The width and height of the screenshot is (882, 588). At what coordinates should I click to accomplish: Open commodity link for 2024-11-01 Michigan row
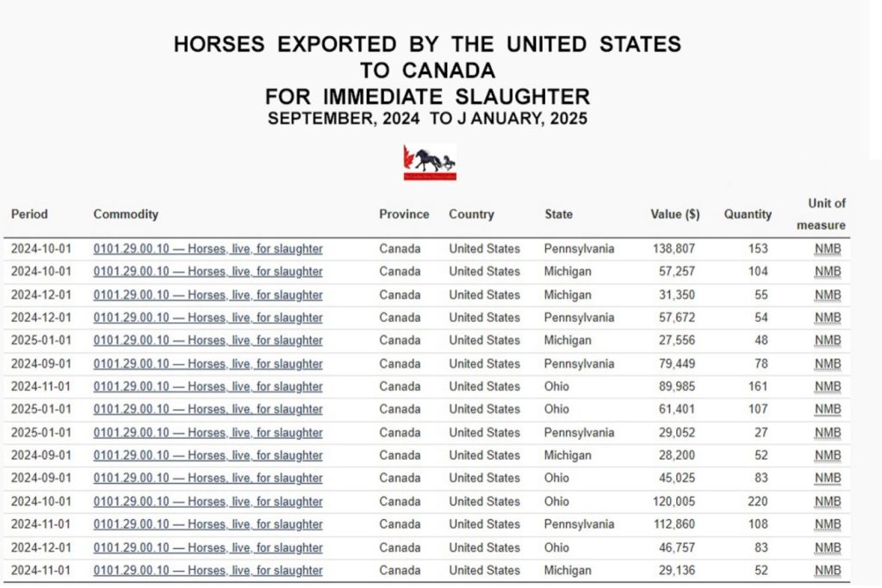click(x=208, y=571)
